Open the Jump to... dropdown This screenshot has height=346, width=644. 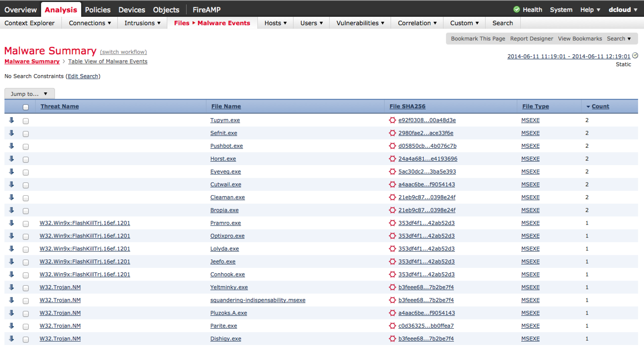pyautogui.click(x=29, y=94)
